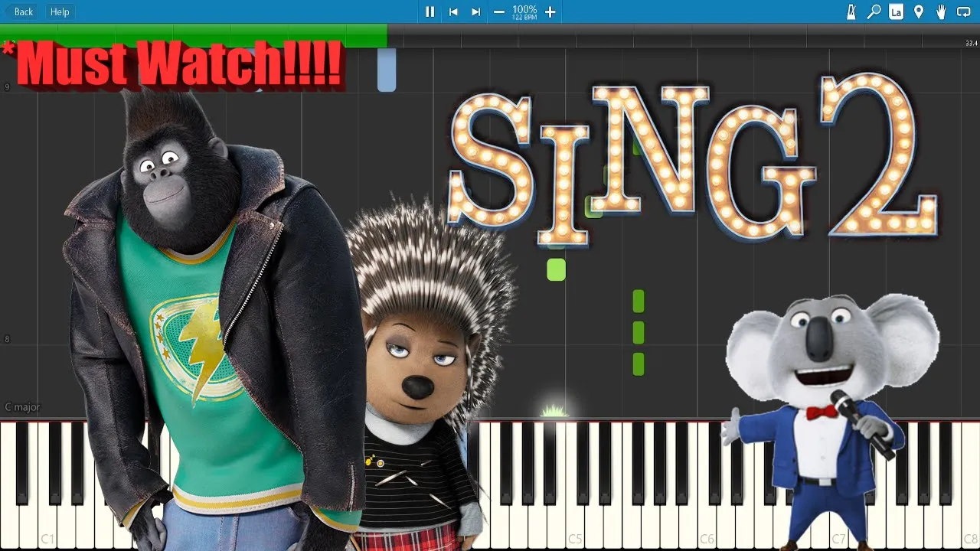Toggle the metronome icon
Viewport: 980px width, 551px height.
851,11
